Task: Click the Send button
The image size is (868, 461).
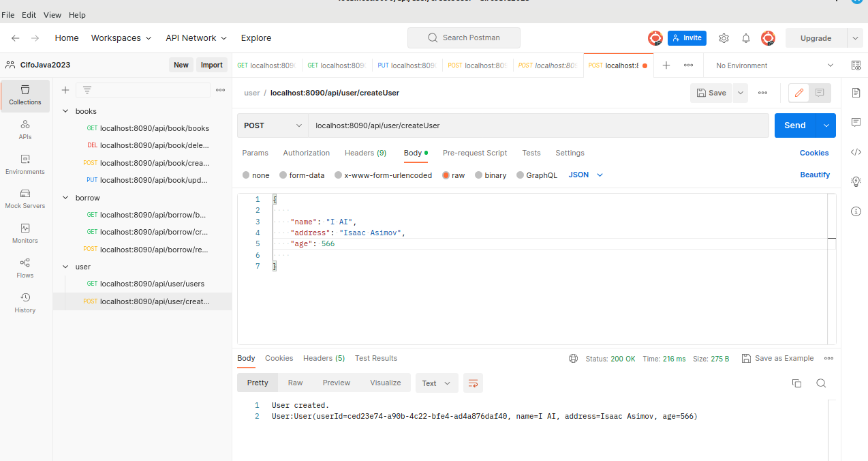Action: [795, 125]
